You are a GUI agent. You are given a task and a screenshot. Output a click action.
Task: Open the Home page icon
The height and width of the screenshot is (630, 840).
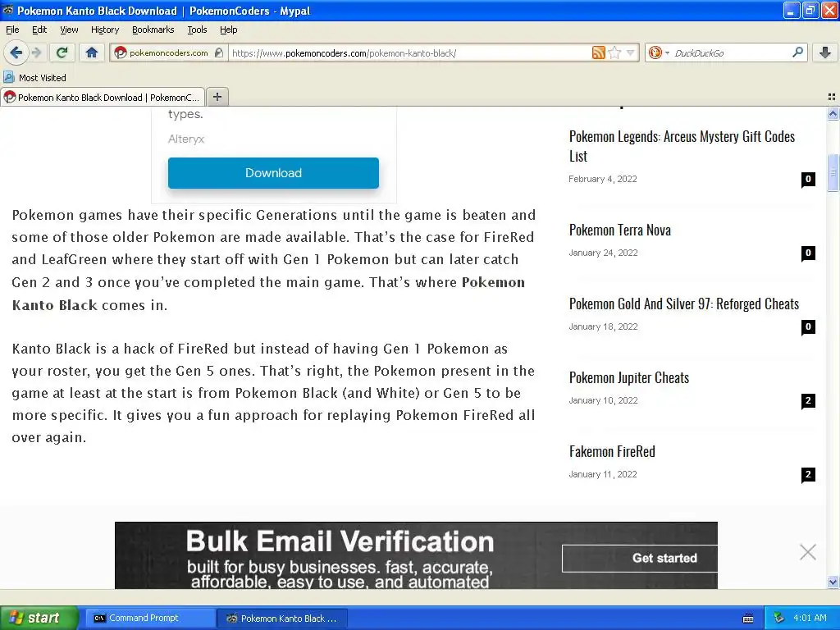(92, 52)
